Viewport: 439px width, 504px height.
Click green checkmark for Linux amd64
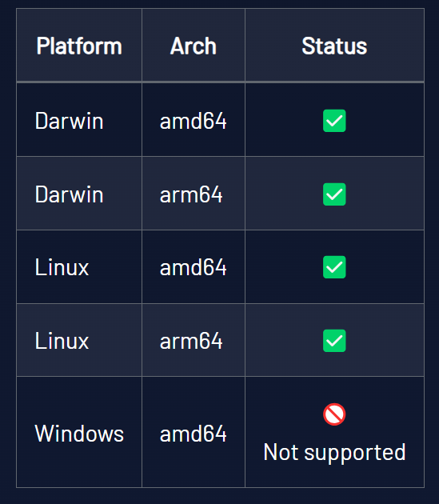[334, 267]
